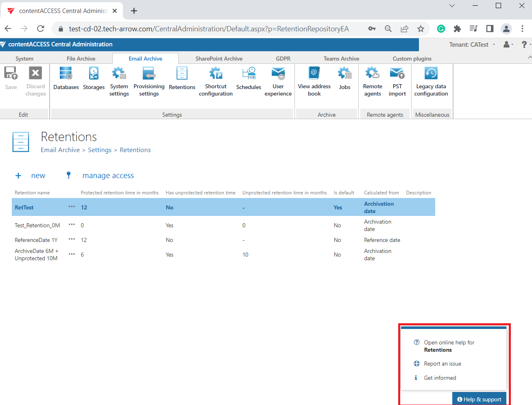
Task: Click the browser address bar URL
Action: coord(209,29)
